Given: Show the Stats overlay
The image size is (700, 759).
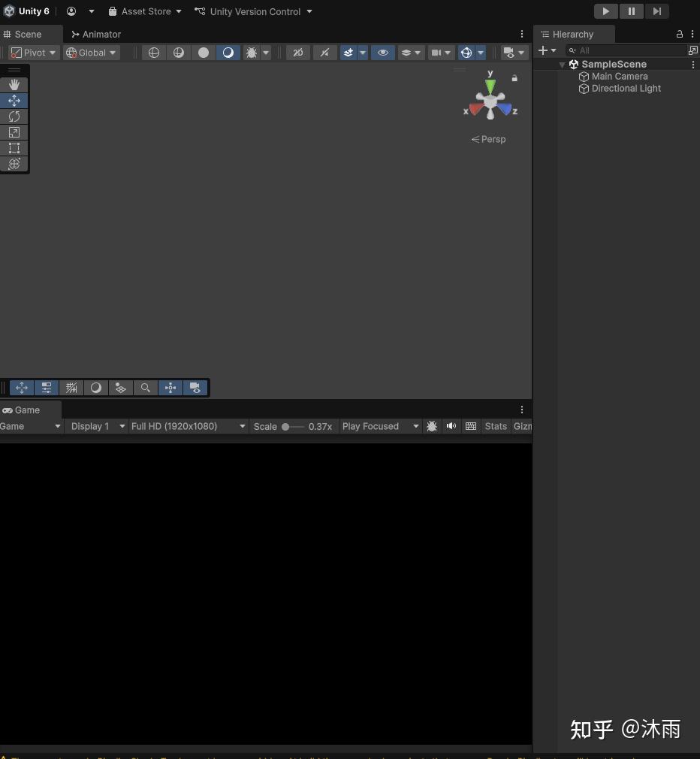Looking at the screenshot, I should point(496,426).
